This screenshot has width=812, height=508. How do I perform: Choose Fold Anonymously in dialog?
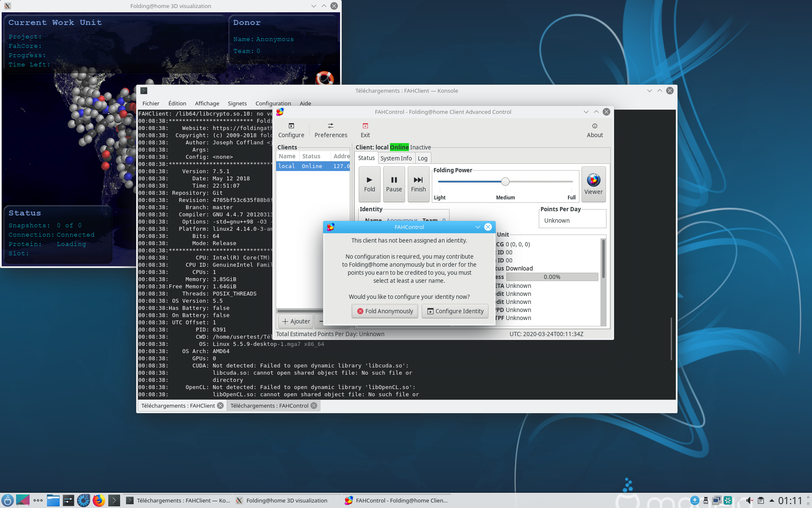tap(385, 311)
